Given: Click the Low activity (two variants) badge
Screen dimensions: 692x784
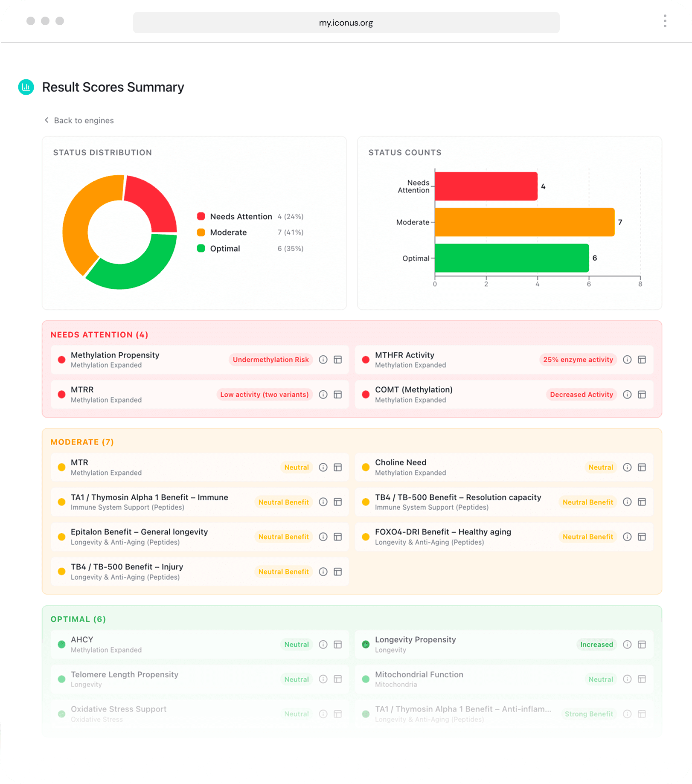Looking at the screenshot, I should (x=264, y=395).
